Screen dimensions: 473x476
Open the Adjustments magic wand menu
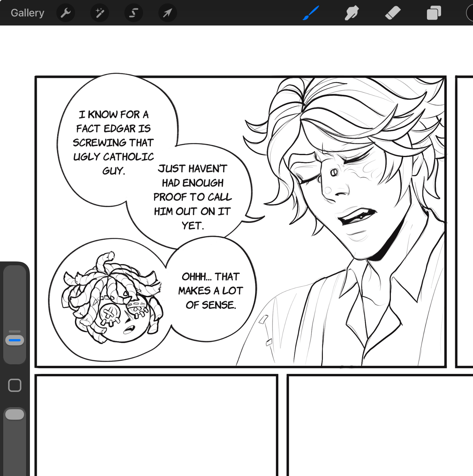tap(100, 13)
